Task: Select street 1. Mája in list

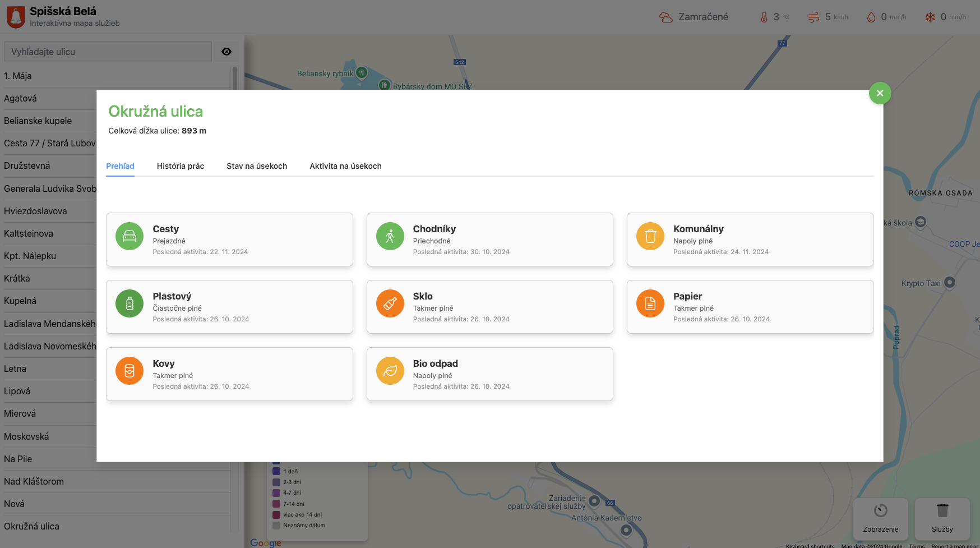Action: pyautogui.click(x=117, y=76)
